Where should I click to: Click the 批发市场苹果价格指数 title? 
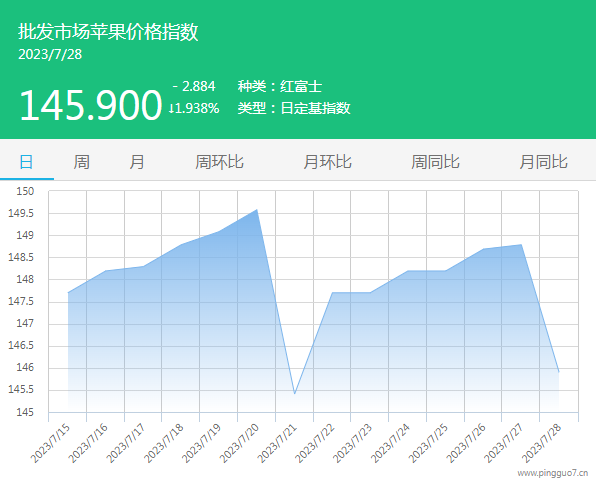(x=108, y=31)
